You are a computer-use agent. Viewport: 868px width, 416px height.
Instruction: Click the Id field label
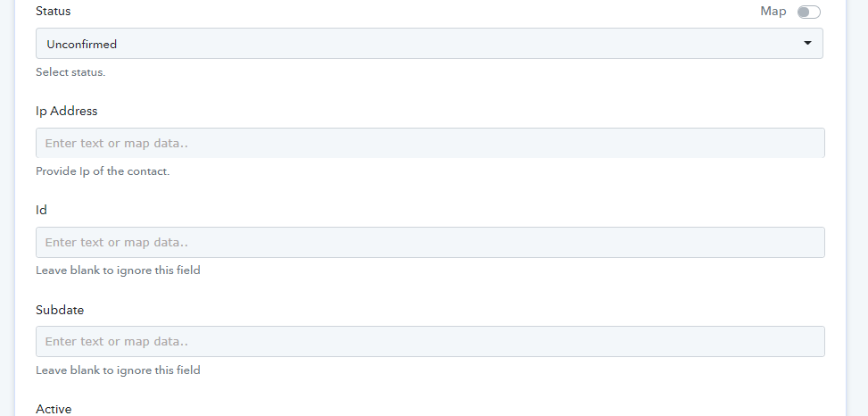41,210
